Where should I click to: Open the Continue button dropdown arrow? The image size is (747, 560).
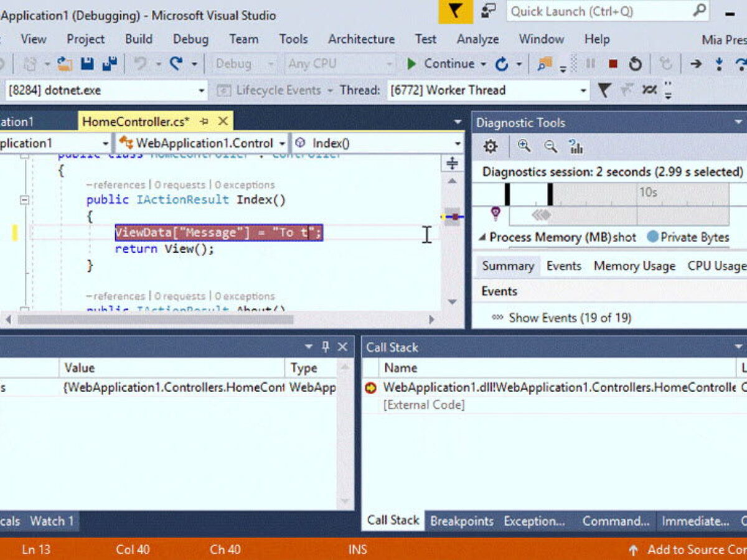(x=482, y=64)
